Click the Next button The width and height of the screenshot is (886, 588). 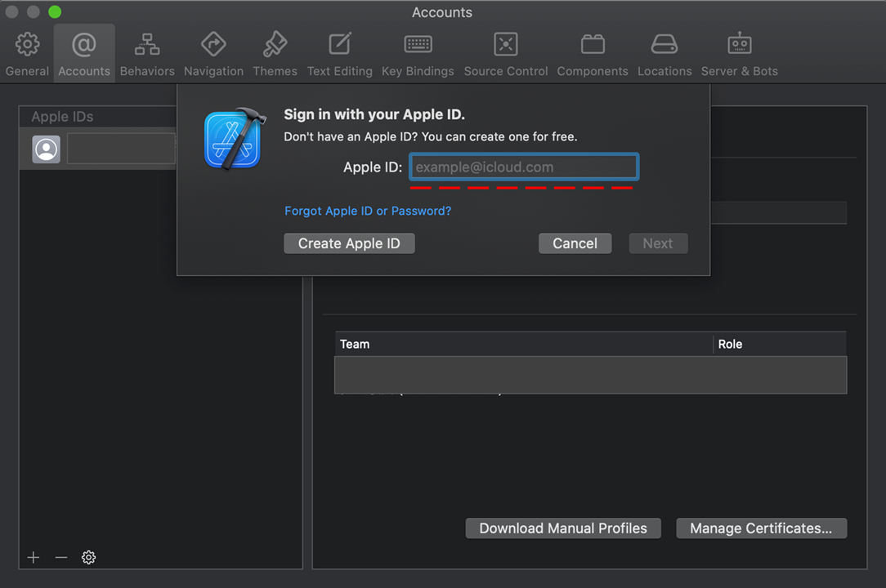658,243
